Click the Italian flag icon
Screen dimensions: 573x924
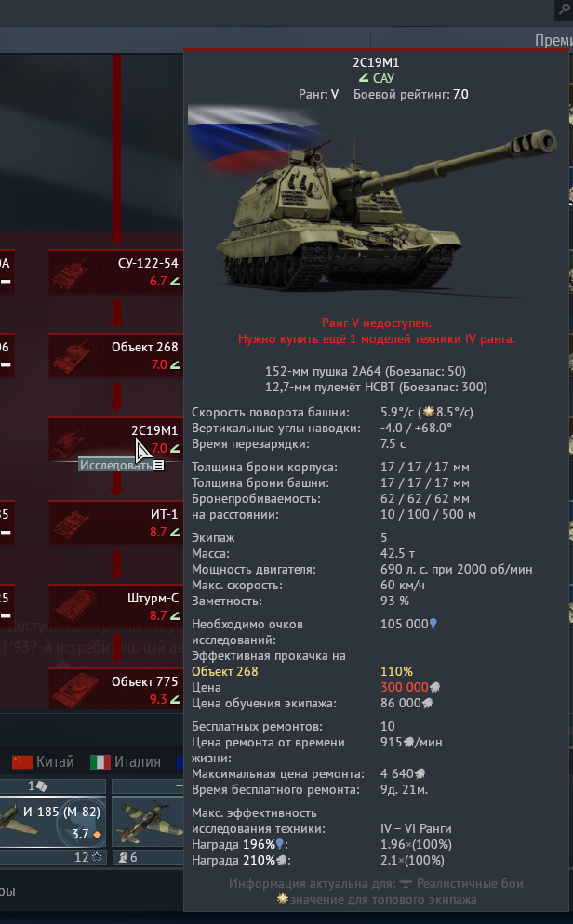point(100,762)
